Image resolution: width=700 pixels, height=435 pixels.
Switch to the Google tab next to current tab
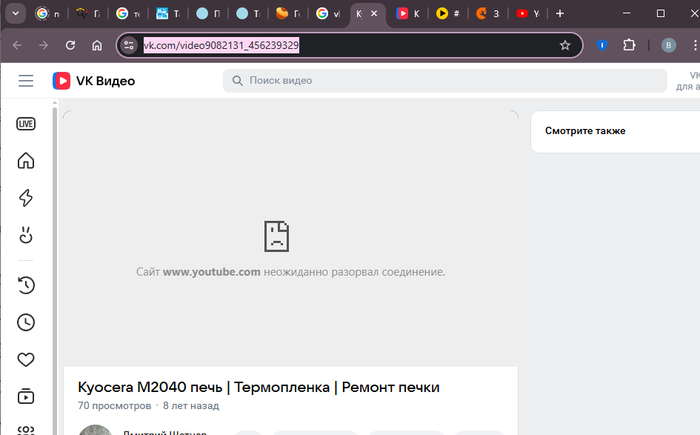pyautogui.click(x=328, y=13)
